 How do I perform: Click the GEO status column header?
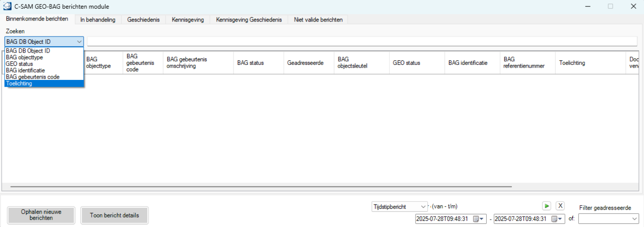[416, 63]
